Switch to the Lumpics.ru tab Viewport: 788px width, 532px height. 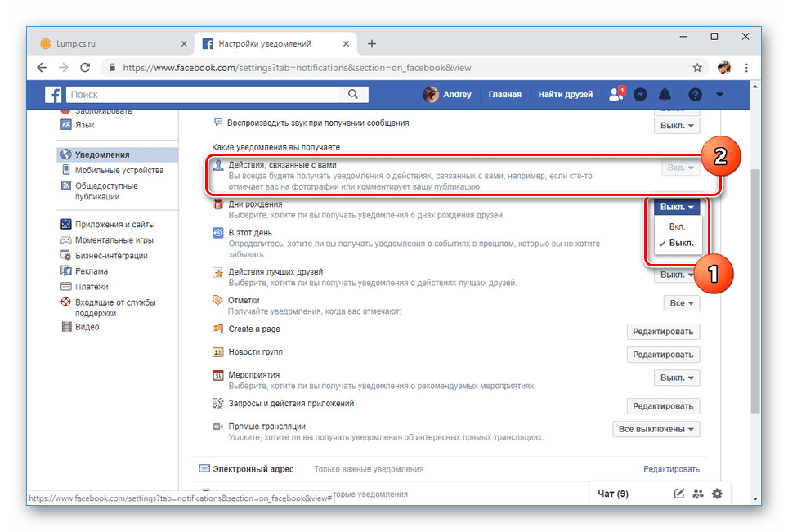[114, 44]
